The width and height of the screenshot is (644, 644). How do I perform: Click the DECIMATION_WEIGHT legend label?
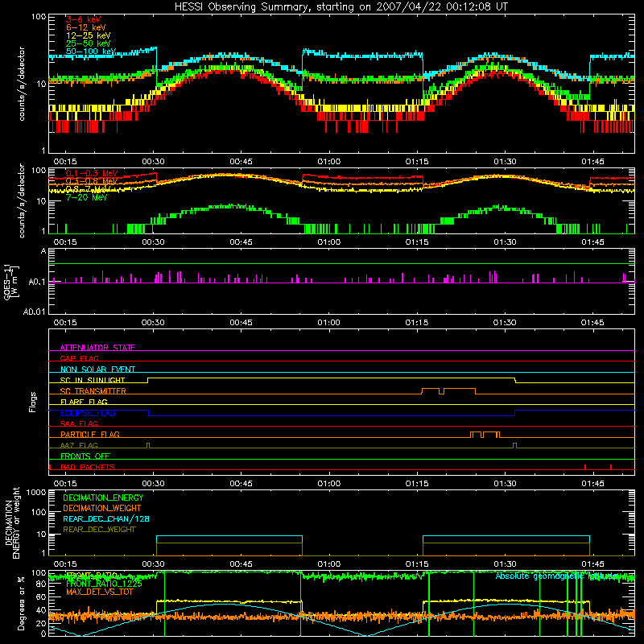click(x=102, y=508)
